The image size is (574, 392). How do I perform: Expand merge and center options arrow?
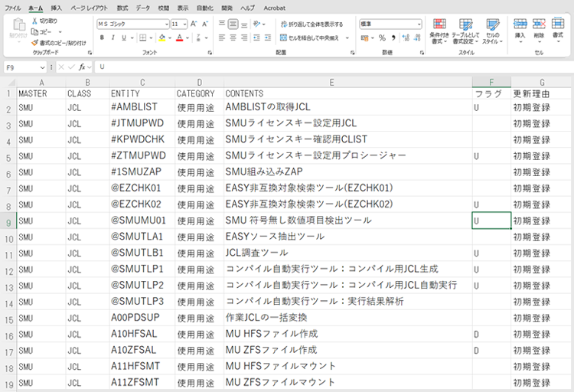tap(347, 38)
